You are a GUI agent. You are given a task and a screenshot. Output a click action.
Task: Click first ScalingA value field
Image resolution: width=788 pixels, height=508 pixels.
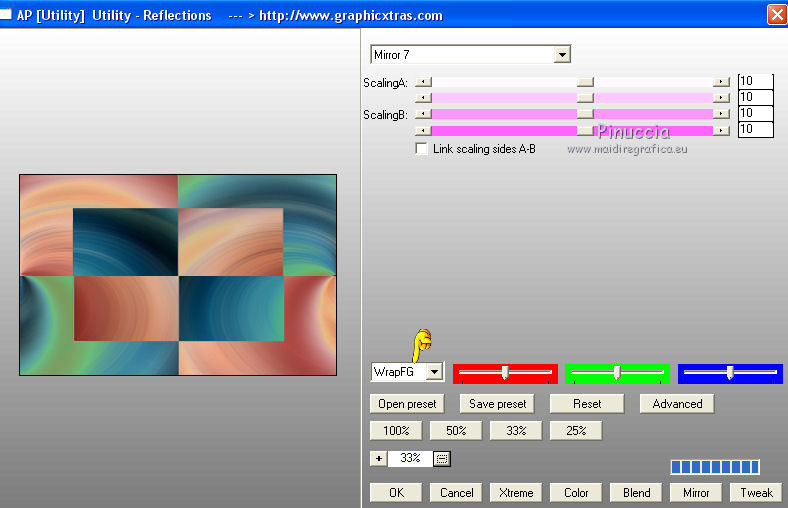755,81
